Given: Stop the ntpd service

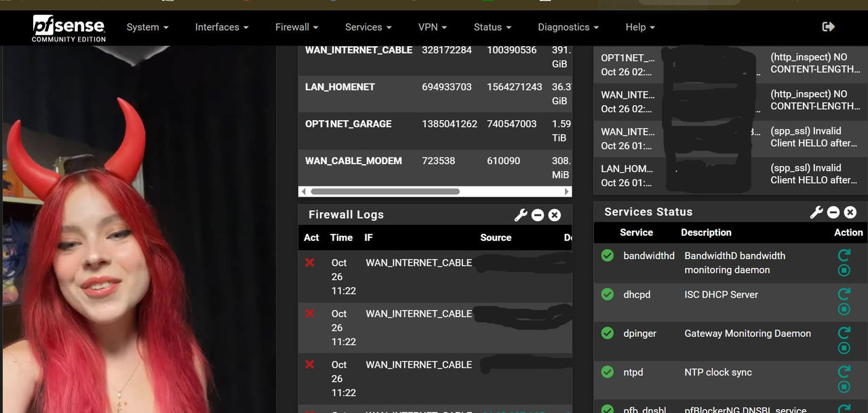Looking at the screenshot, I should click(844, 387).
